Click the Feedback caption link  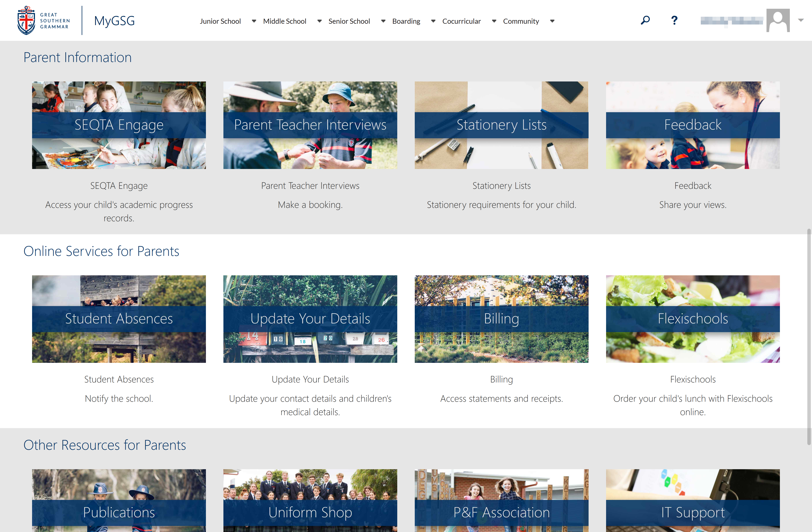pyautogui.click(x=693, y=186)
